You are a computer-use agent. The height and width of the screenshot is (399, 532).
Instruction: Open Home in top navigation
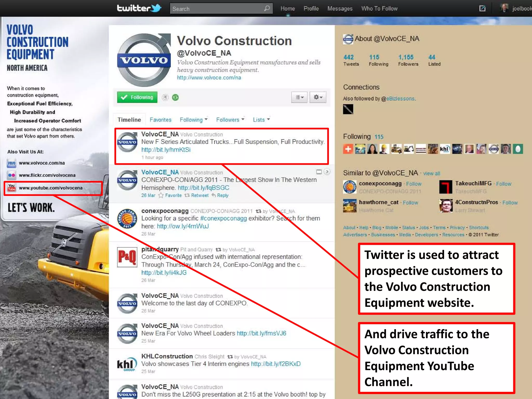click(288, 9)
